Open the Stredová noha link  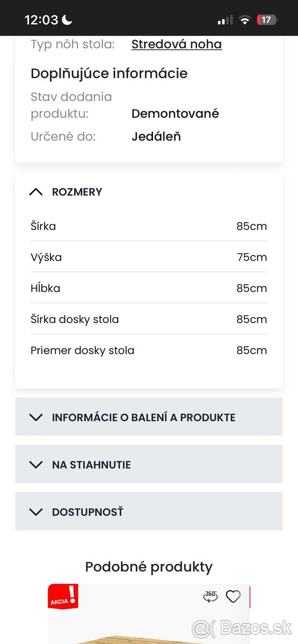(177, 44)
